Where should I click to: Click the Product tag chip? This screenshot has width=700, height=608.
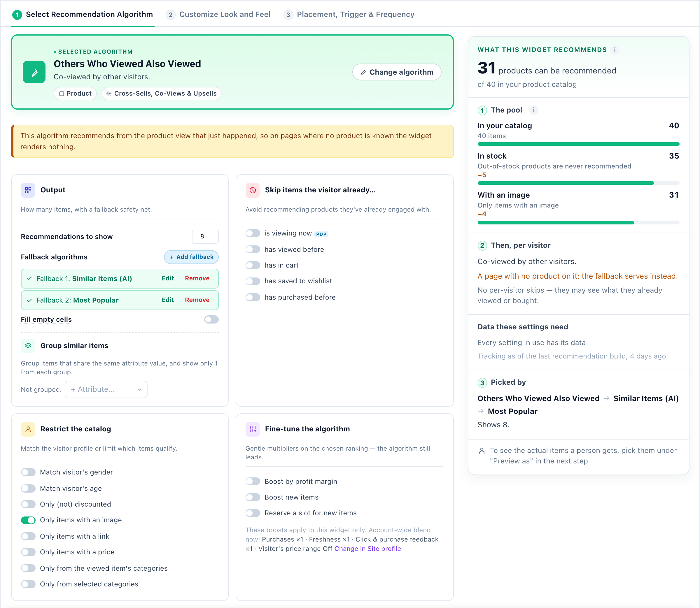[x=75, y=93]
